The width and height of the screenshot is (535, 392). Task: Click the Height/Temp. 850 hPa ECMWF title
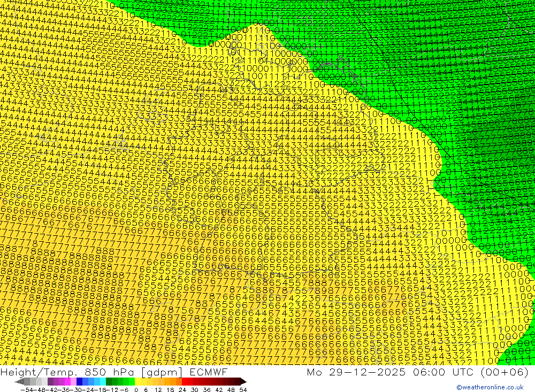click(114, 372)
